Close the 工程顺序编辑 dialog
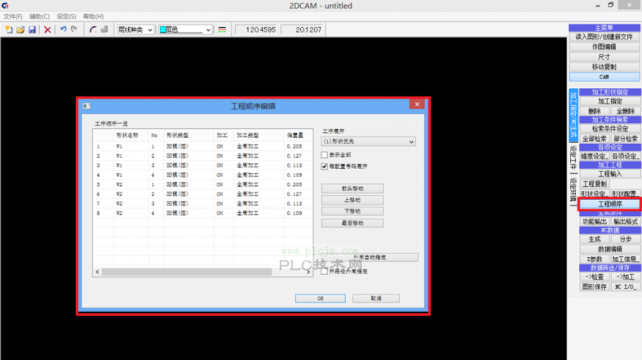 pos(417,104)
